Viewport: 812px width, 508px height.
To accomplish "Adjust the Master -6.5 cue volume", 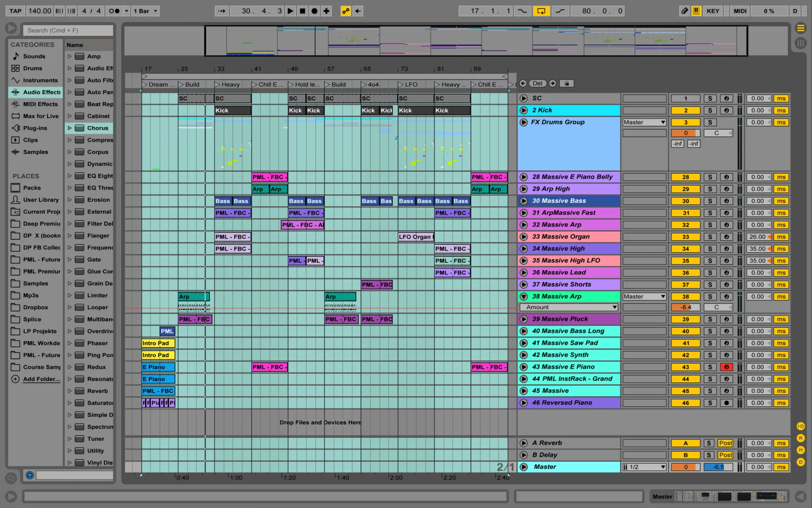I will [718, 467].
